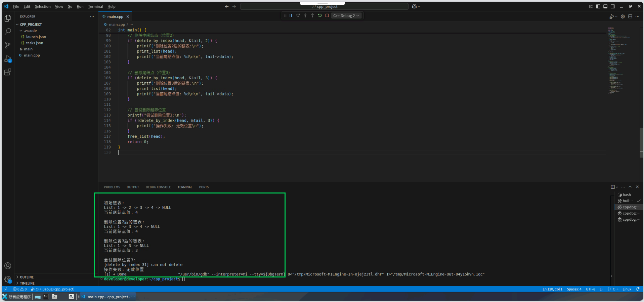Open the Run or Debug dropdown arrow
The height and width of the screenshot is (302, 644).
pyautogui.click(x=616, y=16)
